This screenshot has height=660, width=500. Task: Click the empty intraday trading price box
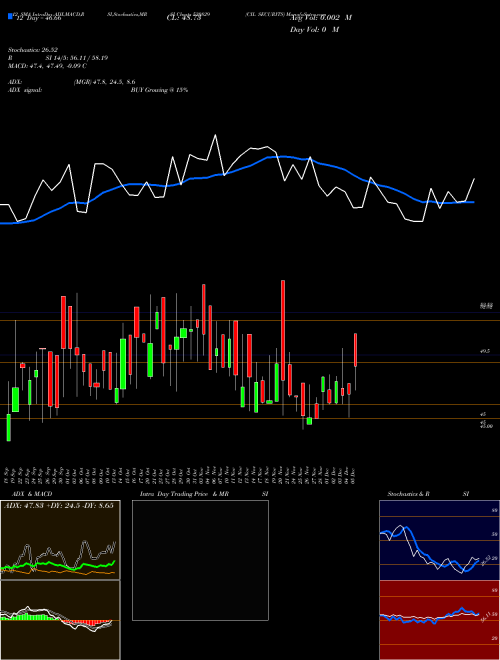point(200,560)
